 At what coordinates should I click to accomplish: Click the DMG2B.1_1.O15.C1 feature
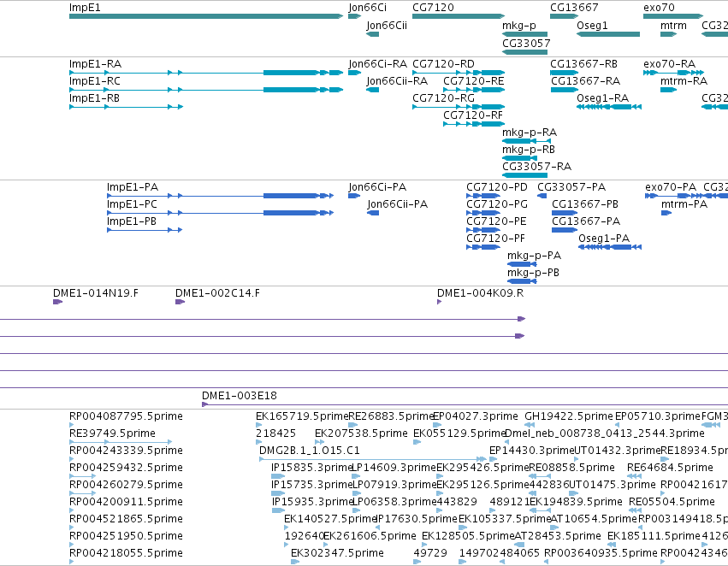[x=373, y=459]
